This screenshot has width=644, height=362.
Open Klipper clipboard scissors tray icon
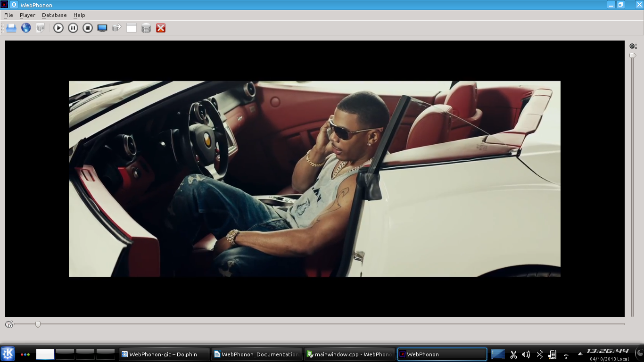point(513,354)
